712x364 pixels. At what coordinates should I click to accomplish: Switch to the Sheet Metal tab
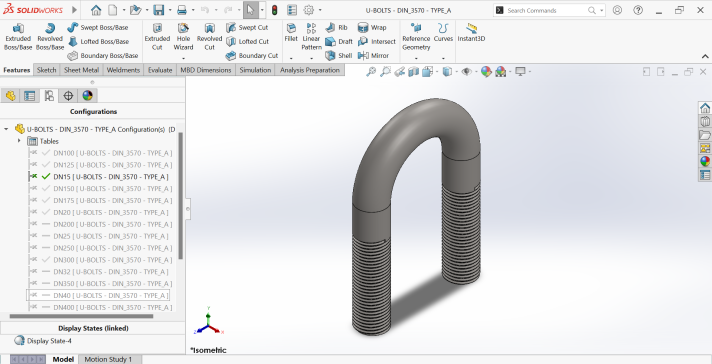(81, 70)
